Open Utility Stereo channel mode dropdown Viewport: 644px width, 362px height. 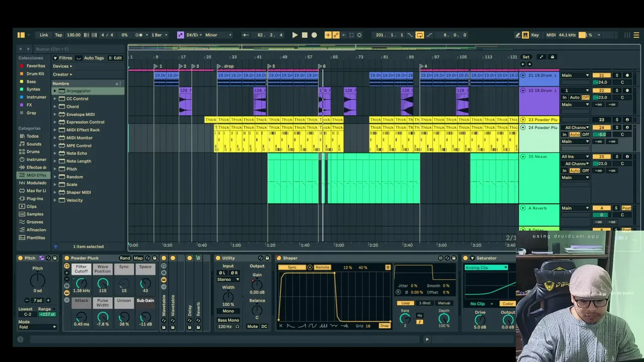tap(228, 280)
